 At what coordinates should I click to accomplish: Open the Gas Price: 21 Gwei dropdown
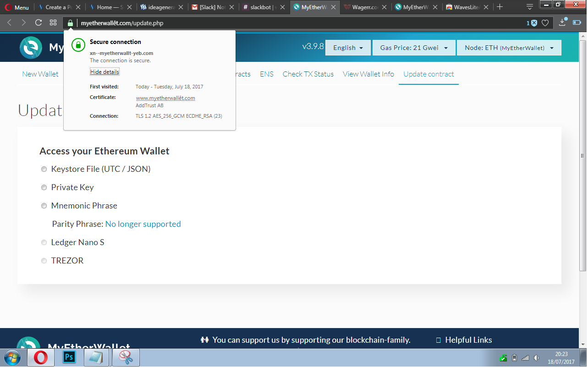pyautogui.click(x=414, y=48)
